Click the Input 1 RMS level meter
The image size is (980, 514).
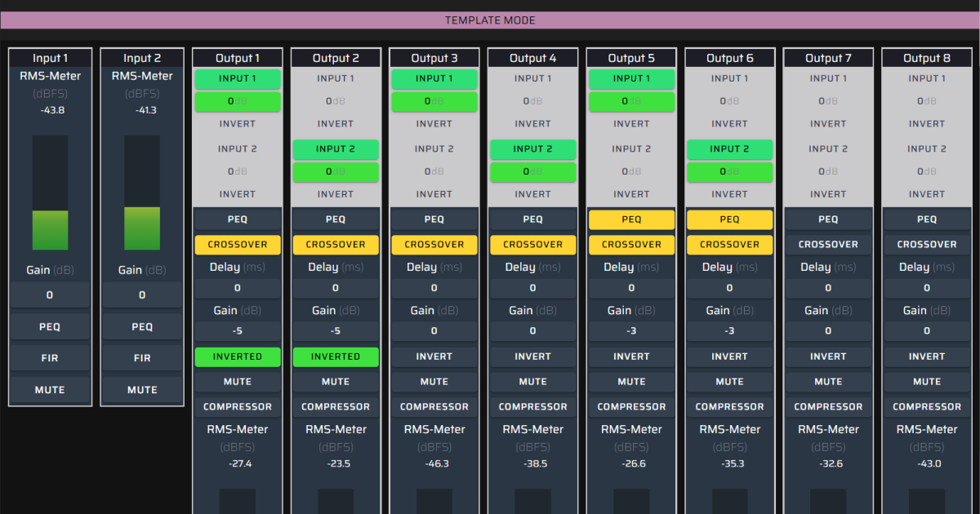pyautogui.click(x=50, y=193)
